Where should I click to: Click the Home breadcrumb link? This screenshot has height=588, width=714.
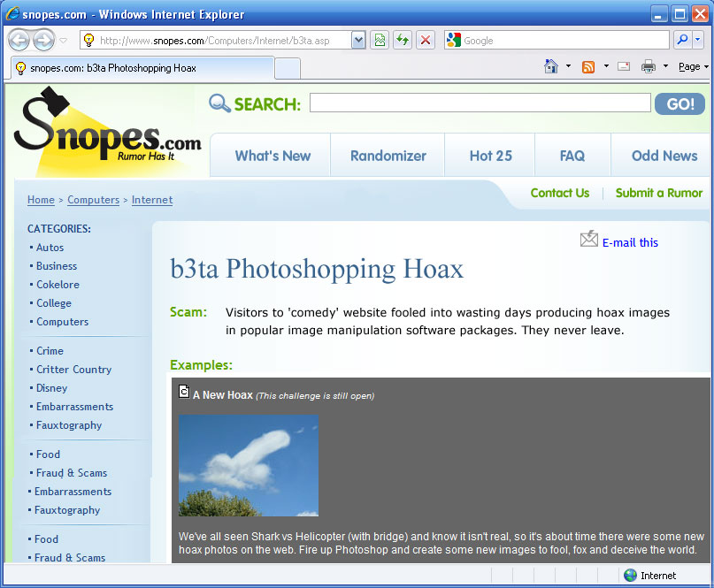click(41, 200)
